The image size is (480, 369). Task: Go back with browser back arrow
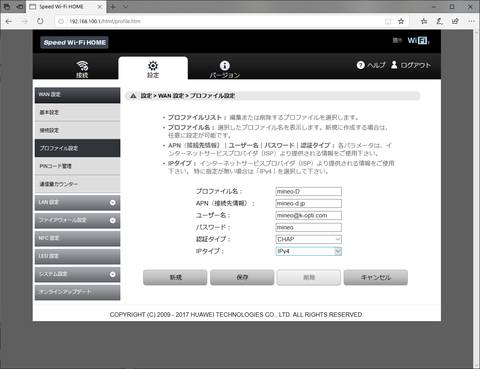click(x=9, y=21)
